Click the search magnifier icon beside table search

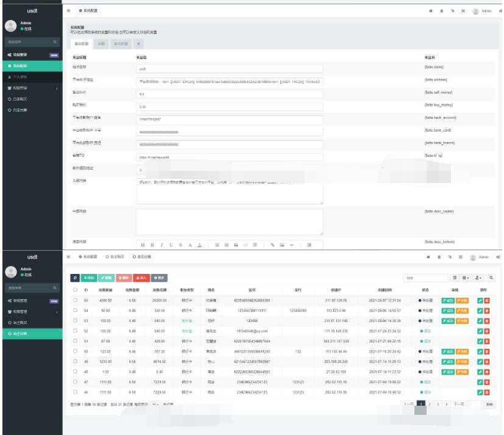[x=492, y=278]
